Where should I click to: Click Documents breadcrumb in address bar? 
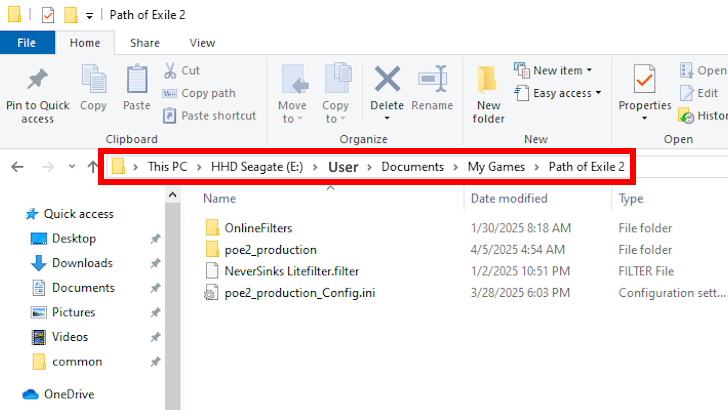click(x=412, y=167)
